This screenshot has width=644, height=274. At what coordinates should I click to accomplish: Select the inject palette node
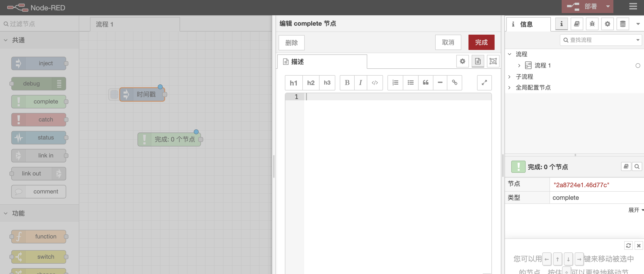click(39, 63)
